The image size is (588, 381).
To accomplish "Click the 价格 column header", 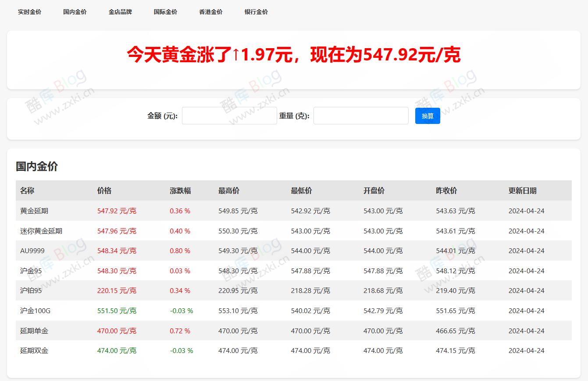I will [x=104, y=190].
